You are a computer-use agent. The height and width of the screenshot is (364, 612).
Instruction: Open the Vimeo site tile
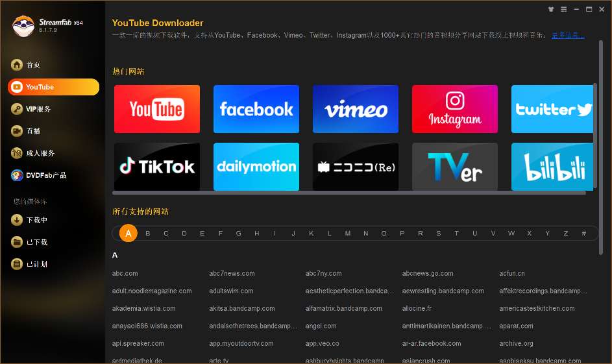[x=356, y=109]
